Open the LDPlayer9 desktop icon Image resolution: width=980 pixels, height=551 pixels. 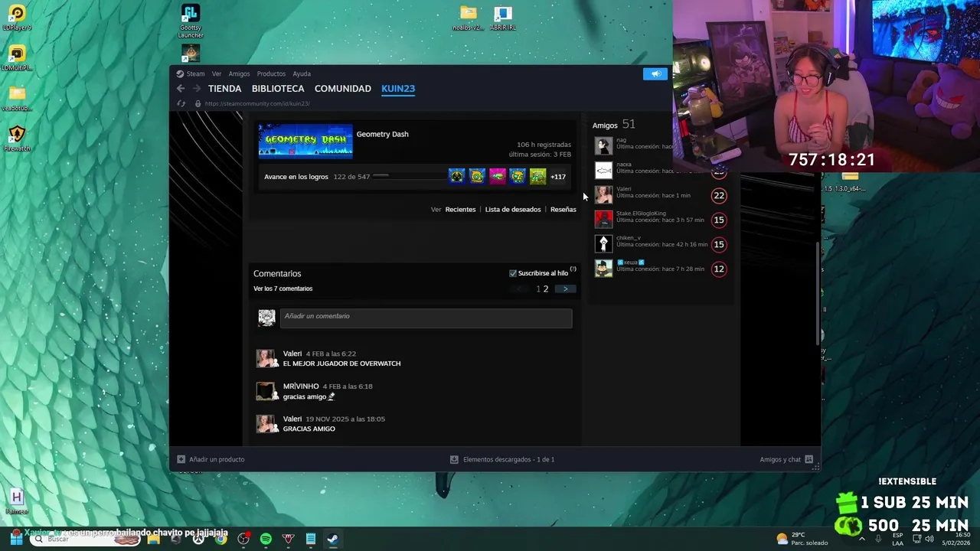tap(17, 18)
